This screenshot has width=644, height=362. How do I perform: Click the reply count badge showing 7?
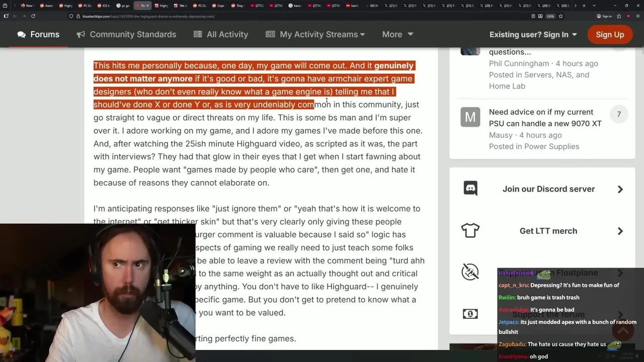pos(619,114)
